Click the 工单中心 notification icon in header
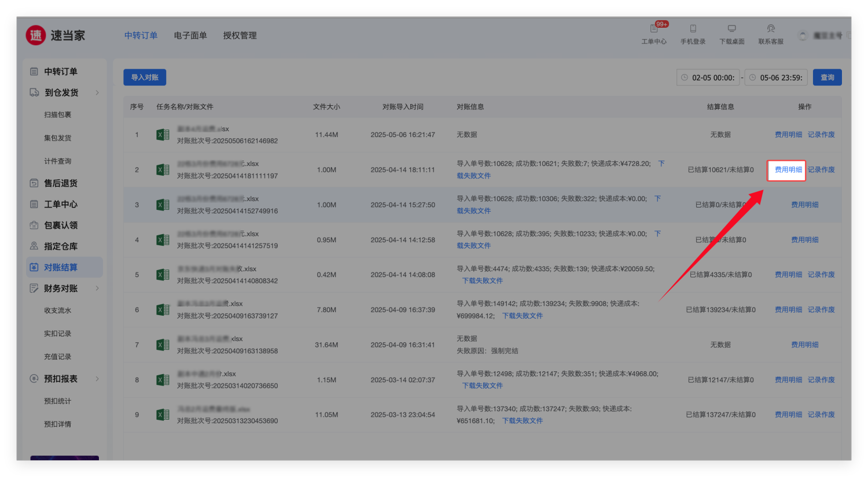The height and width of the screenshot is (477, 868). point(654,29)
